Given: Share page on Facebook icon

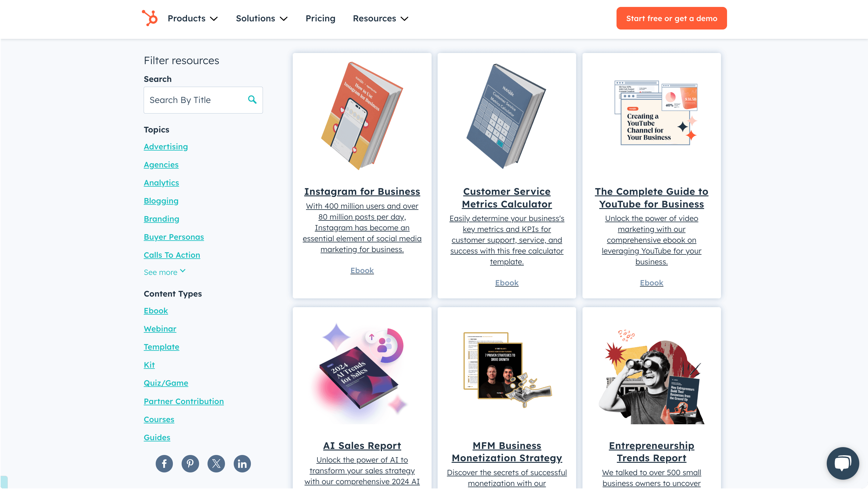Looking at the screenshot, I should [164, 464].
